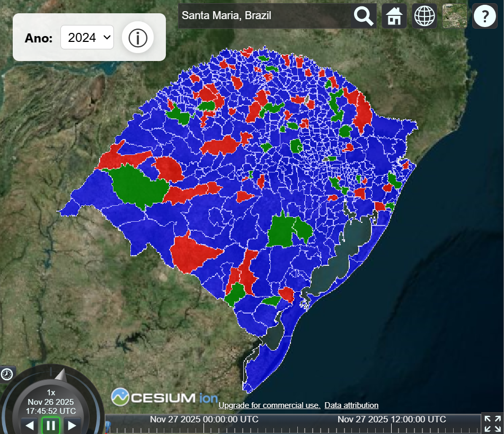Click the clock real-time icon

pyautogui.click(x=7, y=374)
